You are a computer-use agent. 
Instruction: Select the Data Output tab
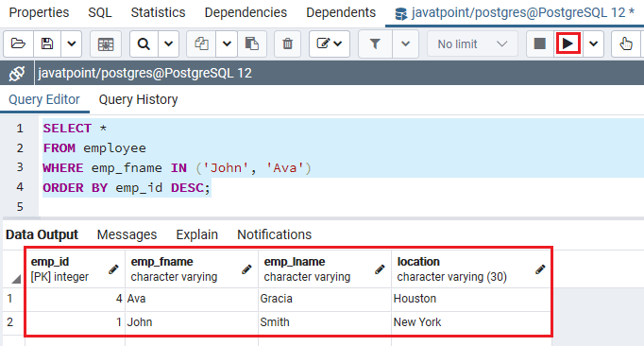click(x=42, y=234)
